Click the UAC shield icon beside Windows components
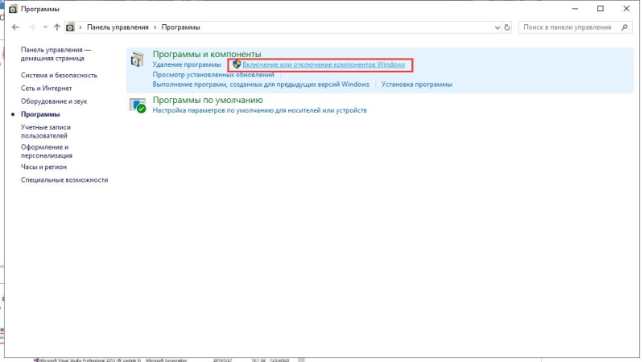The image size is (644, 362). coord(236,64)
